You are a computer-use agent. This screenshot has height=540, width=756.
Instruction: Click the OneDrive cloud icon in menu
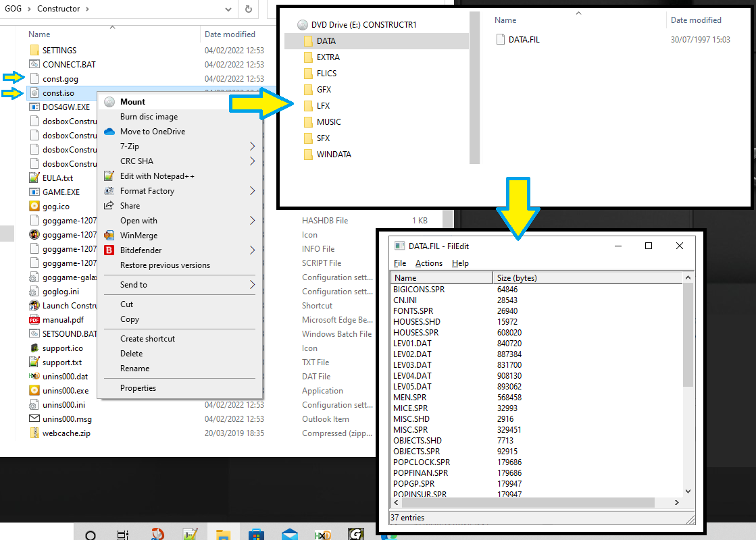(x=109, y=132)
